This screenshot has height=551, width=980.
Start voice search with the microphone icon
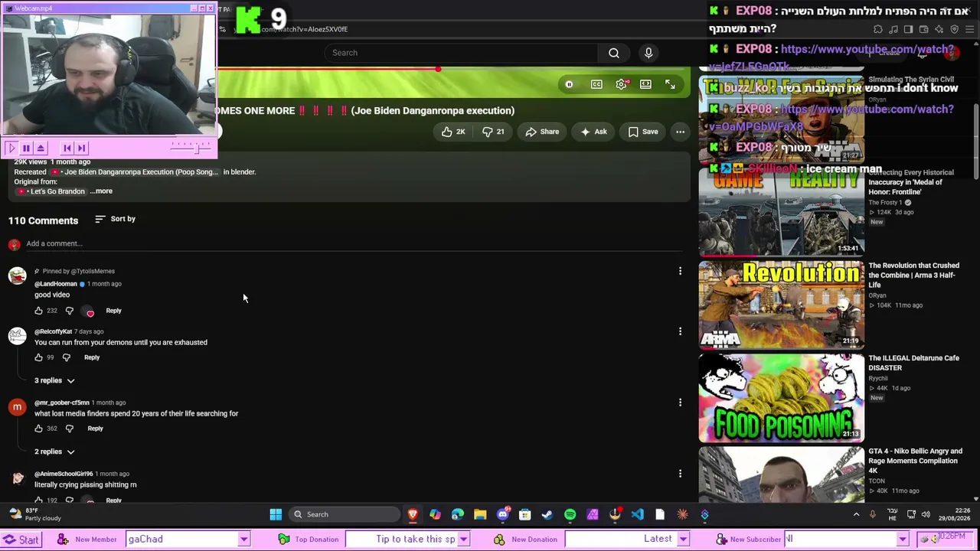pyautogui.click(x=648, y=53)
